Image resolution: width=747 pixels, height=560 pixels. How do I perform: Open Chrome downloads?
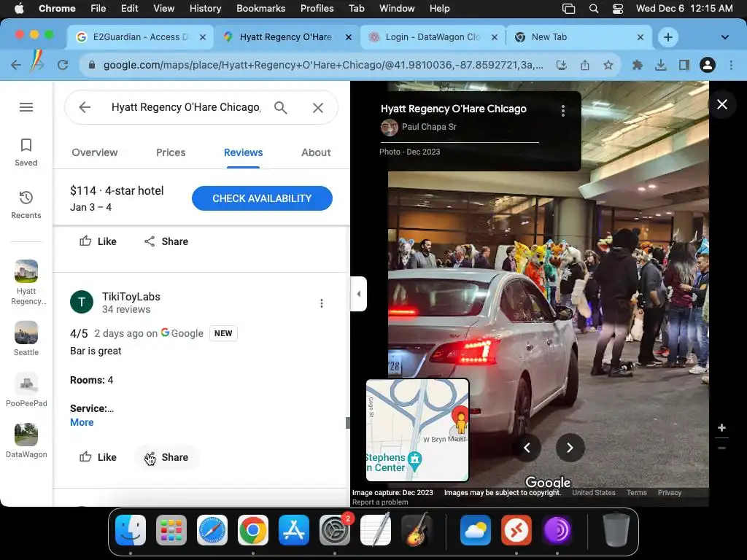(661, 65)
